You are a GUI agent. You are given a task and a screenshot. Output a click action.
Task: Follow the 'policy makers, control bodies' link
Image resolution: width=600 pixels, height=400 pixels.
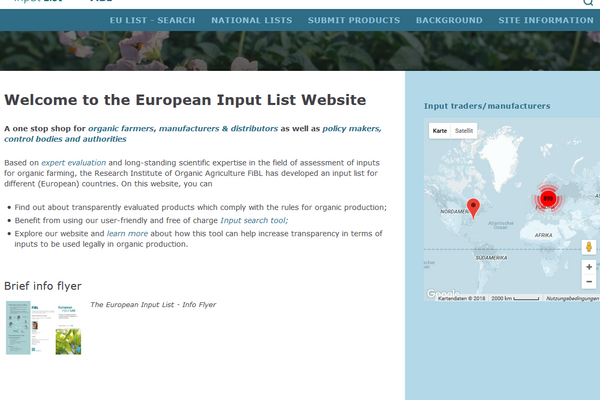click(x=193, y=134)
